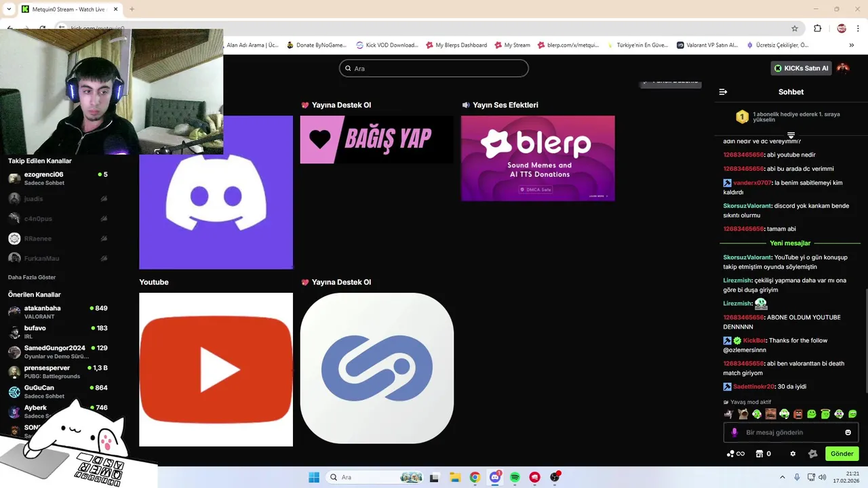This screenshot has width=868, height=488.
Task: Click the grey star badge icon
Action: point(813,454)
